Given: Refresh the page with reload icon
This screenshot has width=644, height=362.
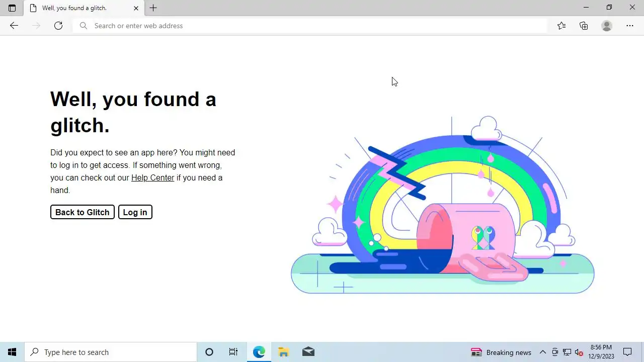Looking at the screenshot, I should pos(58,26).
